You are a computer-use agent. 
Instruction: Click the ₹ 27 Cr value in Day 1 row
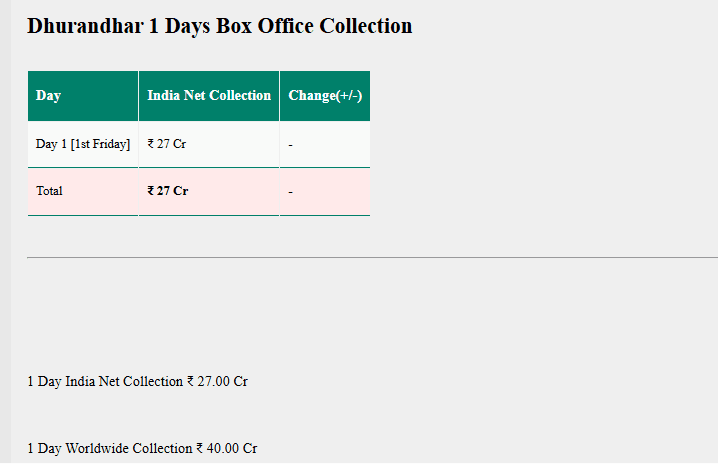tap(167, 144)
